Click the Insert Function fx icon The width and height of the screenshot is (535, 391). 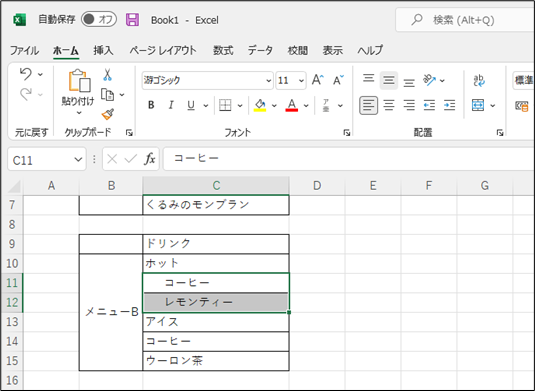(150, 159)
